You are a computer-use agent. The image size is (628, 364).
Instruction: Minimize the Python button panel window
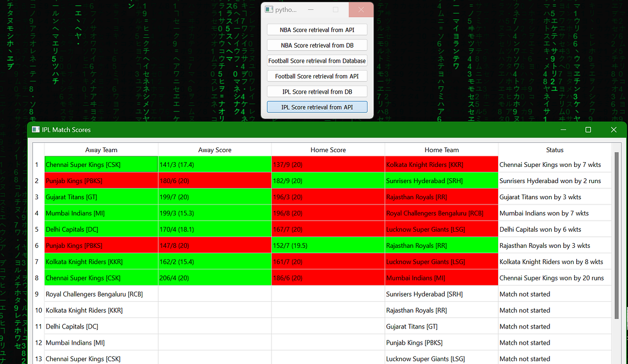(x=311, y=9)
